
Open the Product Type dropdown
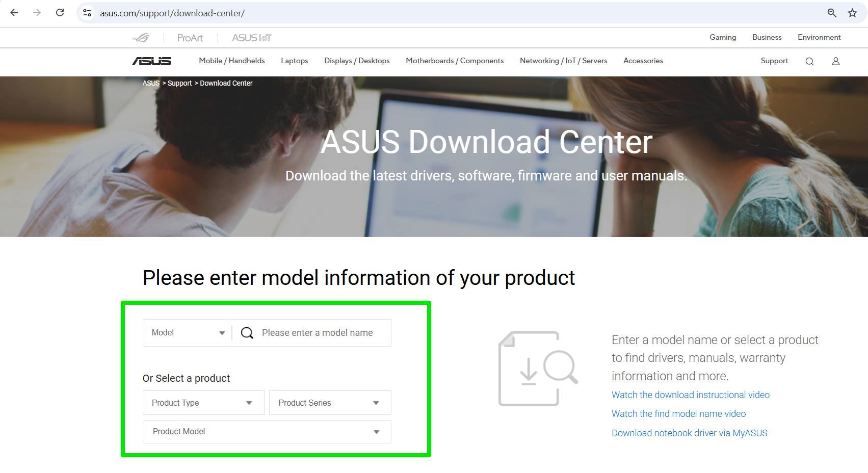tap(203, 403)
